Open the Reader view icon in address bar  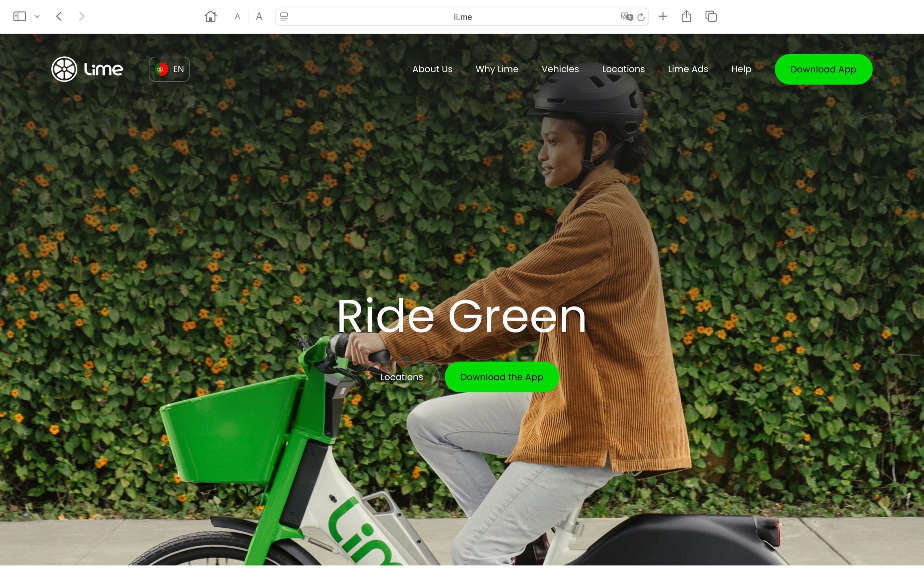284,17
